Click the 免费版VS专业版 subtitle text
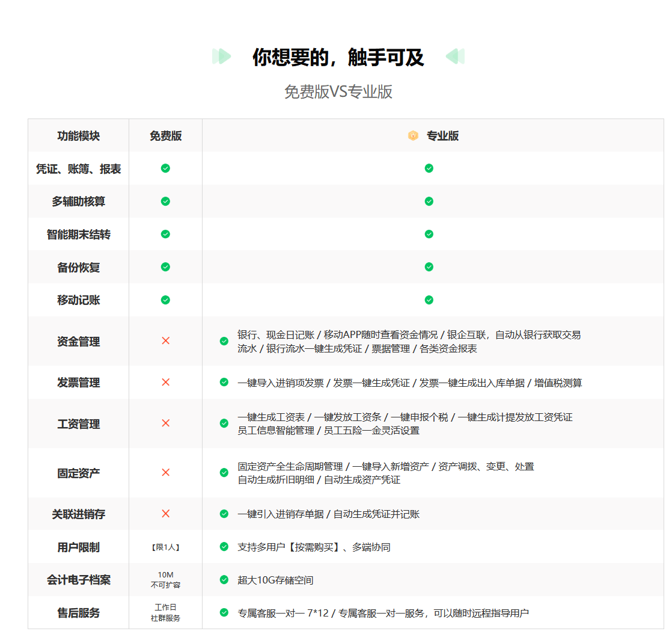The width and height of the screenshot is (672, 643). coord(338,92)
